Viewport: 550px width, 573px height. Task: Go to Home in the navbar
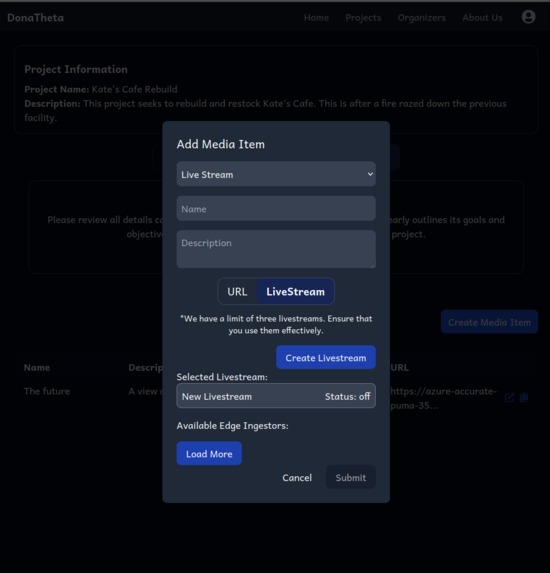click(x=316, y=18)
